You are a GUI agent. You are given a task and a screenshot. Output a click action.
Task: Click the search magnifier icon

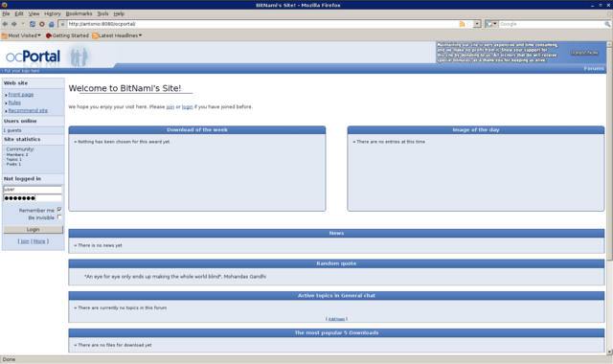click(607, 24)
